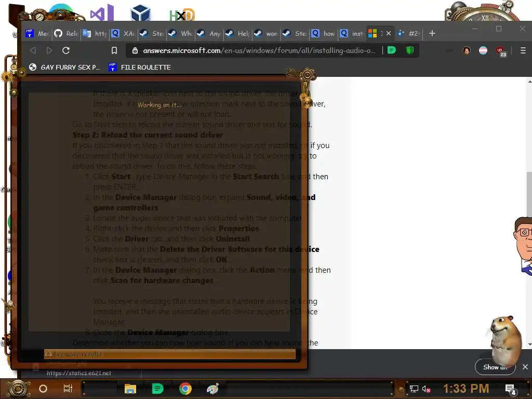532x399 pixels.
Task: Open the browser main menu
Action: (523, 50)
